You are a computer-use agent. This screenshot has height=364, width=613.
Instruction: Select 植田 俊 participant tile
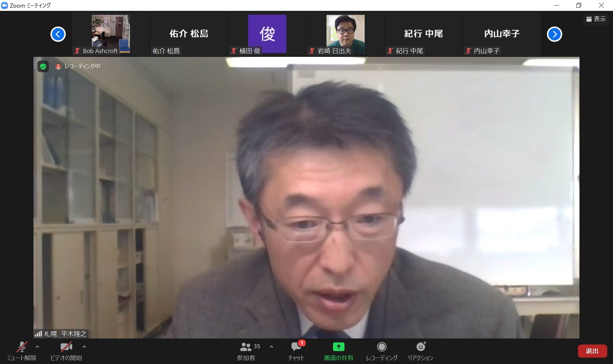[x=267, y=34]
